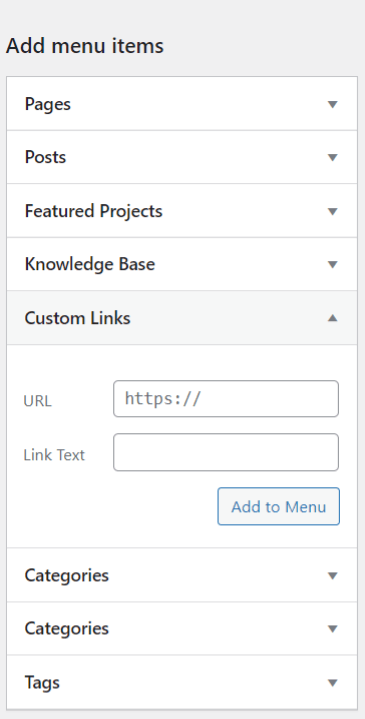This screenshot has width=365, height=719.
Task: Click the down arrow beside Posts
Action: (332, 157)
